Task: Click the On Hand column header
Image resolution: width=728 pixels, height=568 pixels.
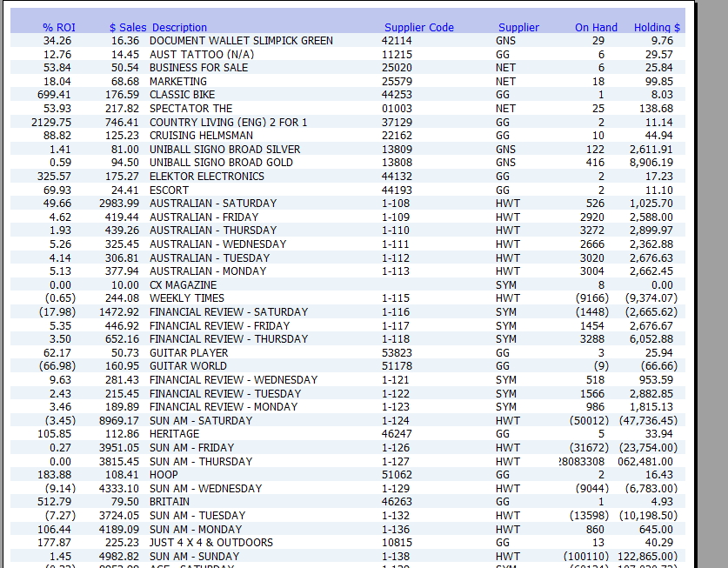Action: pos(596,28)
